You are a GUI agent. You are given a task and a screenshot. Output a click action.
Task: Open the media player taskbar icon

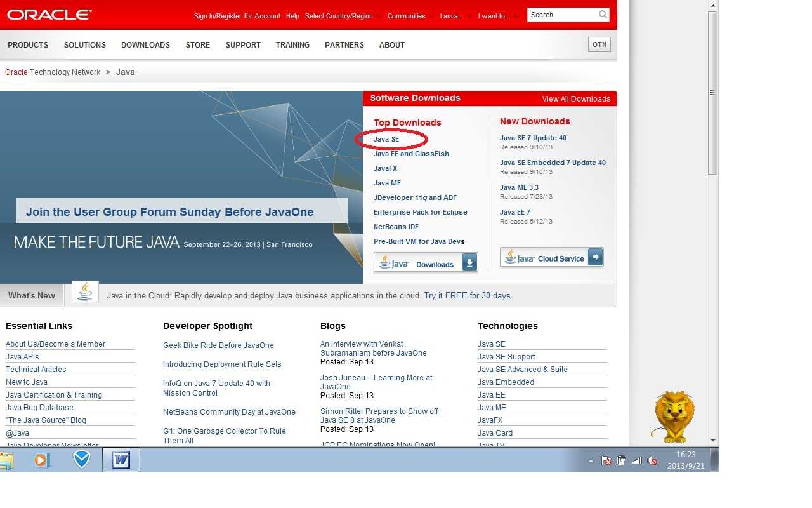42,460
